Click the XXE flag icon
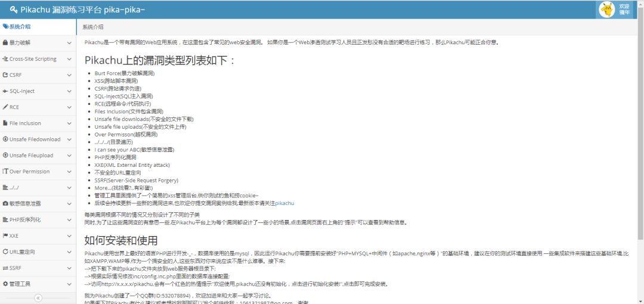 [5, 236]
